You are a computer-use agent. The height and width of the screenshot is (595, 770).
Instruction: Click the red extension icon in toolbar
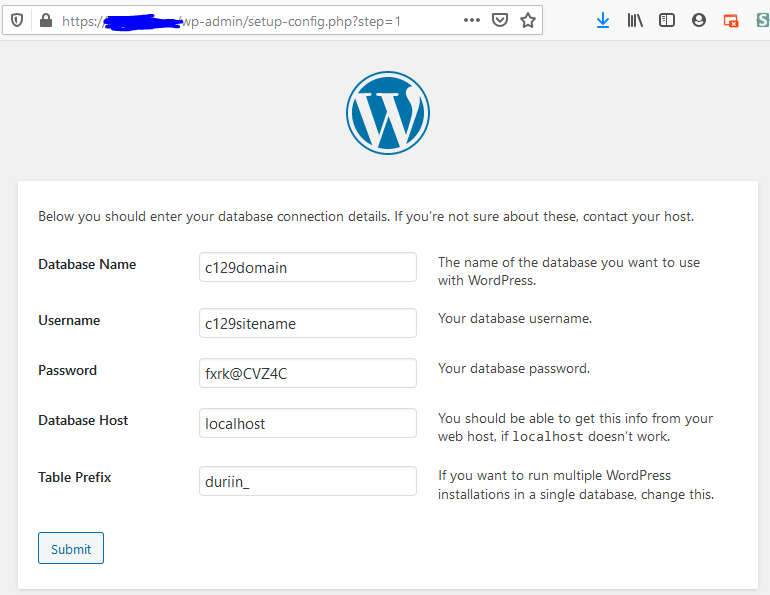pos(730,21)
